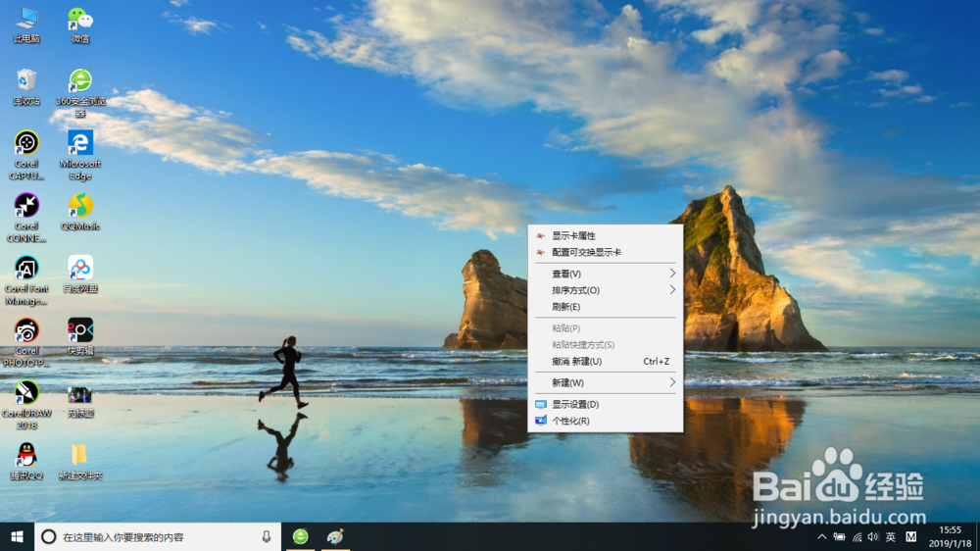Select the 腾讯QQ penguin desktop icon

coord(26,462)
